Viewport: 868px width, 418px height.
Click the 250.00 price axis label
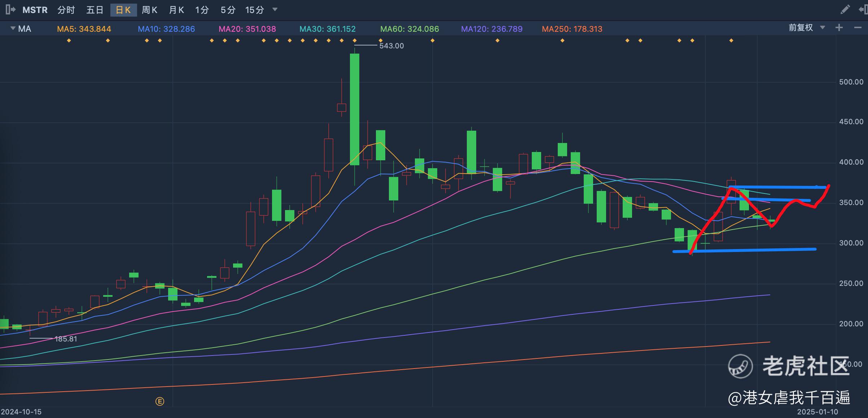point(851,283)
